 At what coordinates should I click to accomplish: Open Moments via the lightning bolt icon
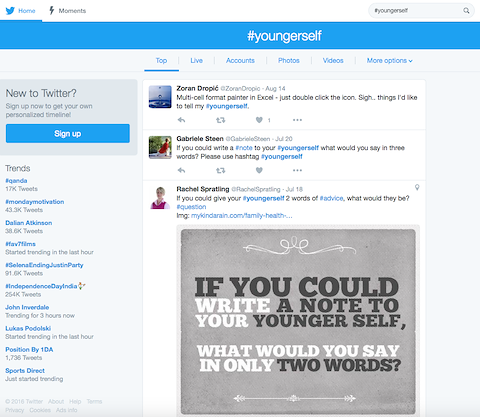tap(52, 11)
